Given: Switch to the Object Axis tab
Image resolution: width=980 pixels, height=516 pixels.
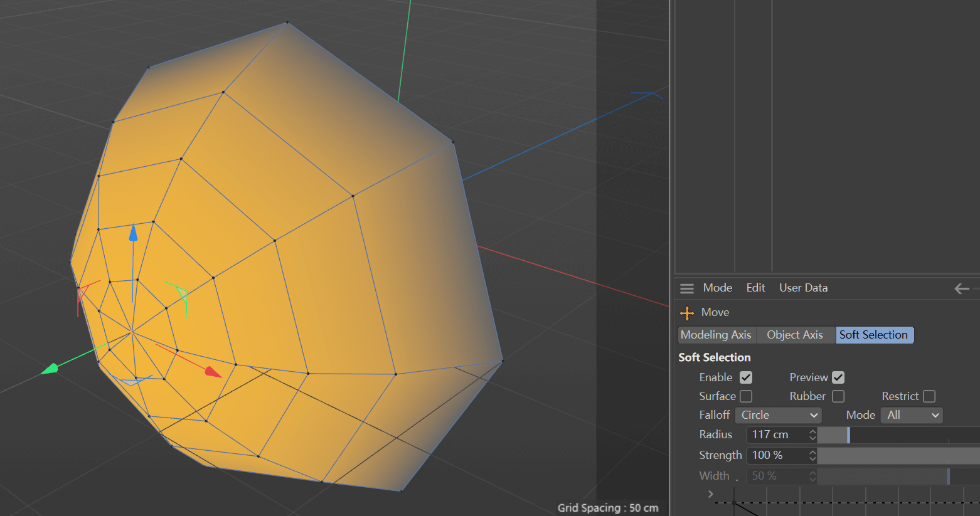Looking at the screenshot, I should (x=795, y=335).
